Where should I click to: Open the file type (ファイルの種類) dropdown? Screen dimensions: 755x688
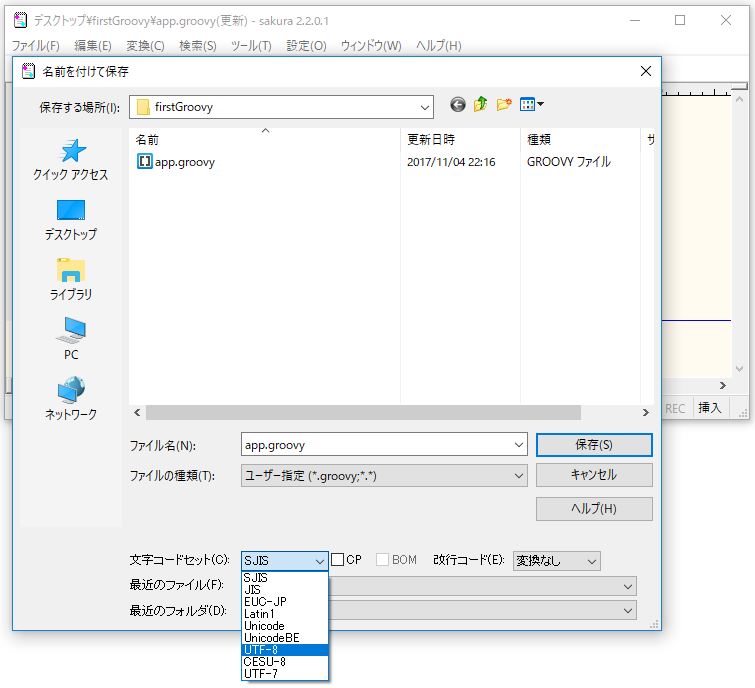519,476
